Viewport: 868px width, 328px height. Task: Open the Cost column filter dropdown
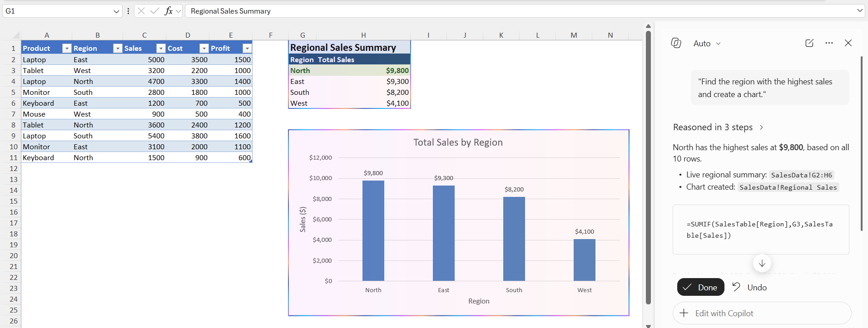(x=204, y=49)
